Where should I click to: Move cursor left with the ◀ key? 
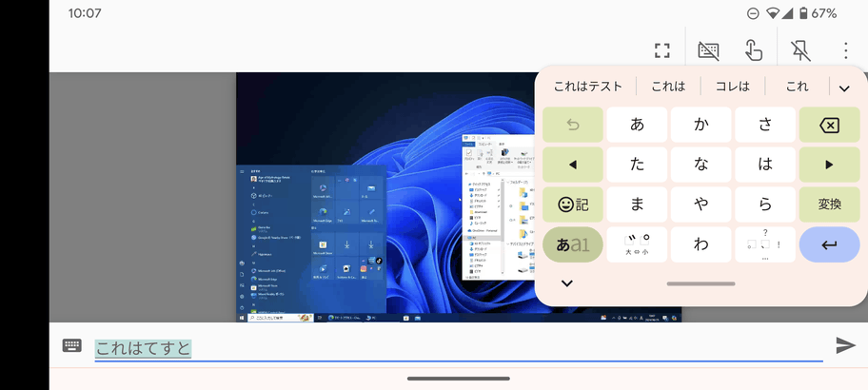point(573,165)
